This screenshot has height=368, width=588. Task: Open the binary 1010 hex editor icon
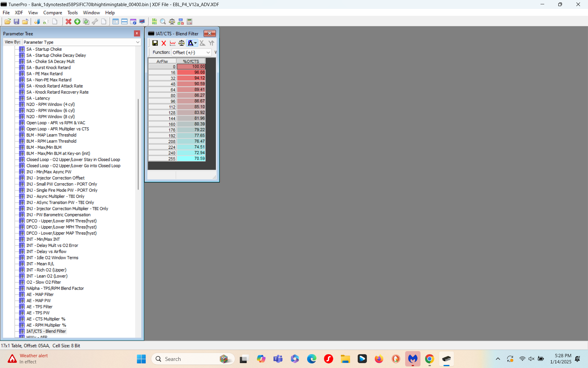154,21
